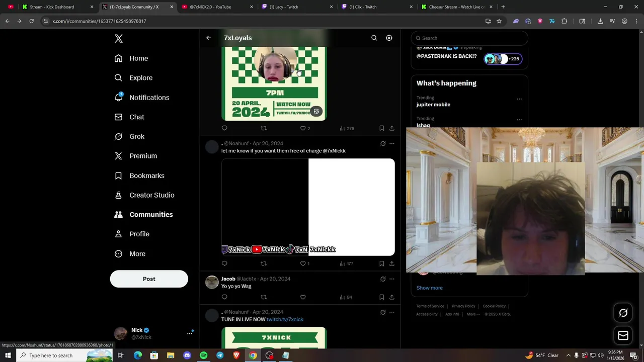This screenshot has height=362, width=644.
Task: Open more options for the 'free of charge' post
Action: pyautogui.click(x=392, y=144)
